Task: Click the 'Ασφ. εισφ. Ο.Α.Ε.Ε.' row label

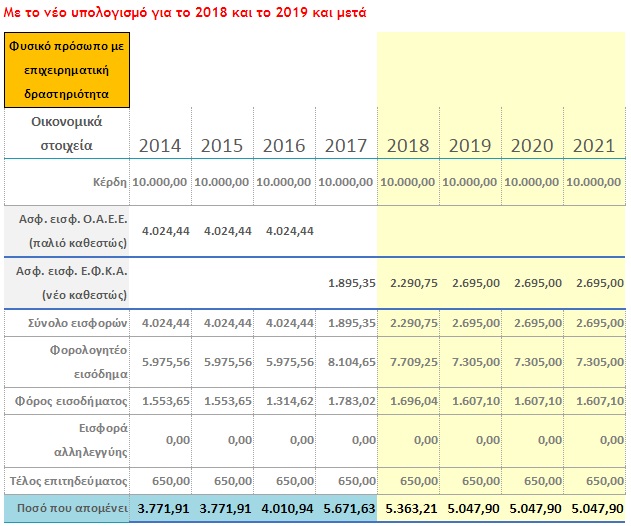Action: click(73, 231)
